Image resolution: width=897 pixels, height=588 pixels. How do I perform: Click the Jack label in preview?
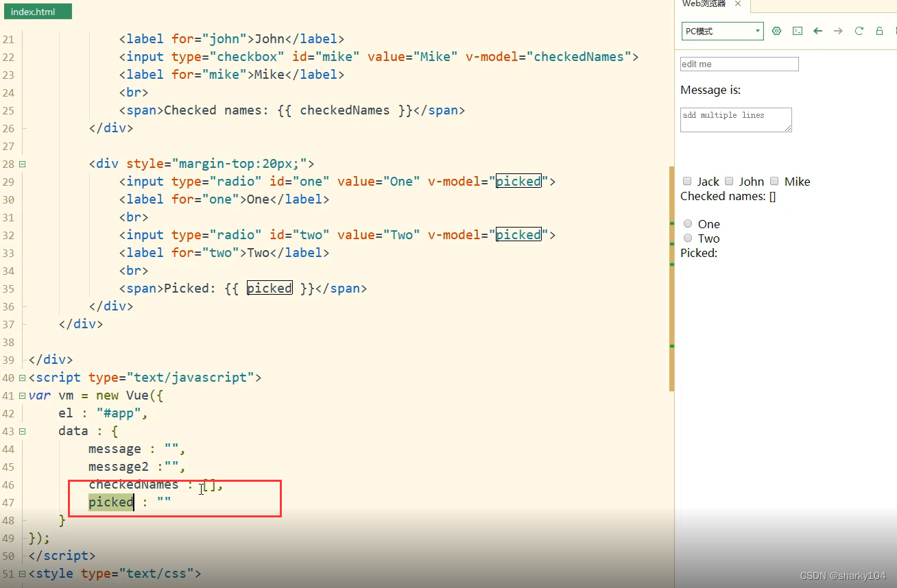pyautogui.click(x=708, y=182)
